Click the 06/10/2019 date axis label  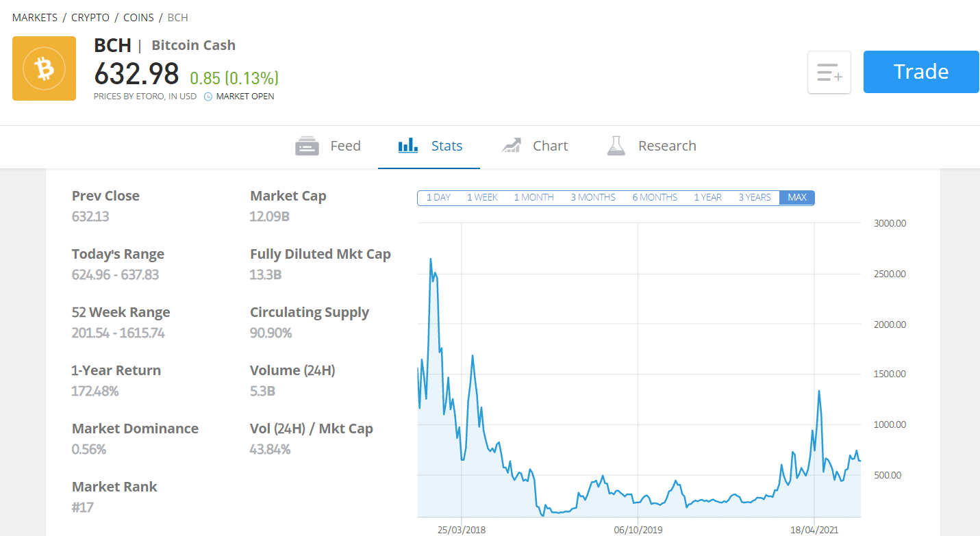(638, 530)
